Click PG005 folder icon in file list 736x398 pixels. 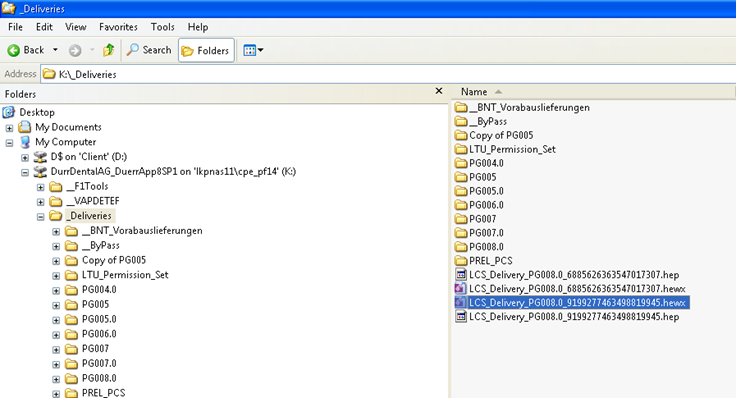point(461,177)
